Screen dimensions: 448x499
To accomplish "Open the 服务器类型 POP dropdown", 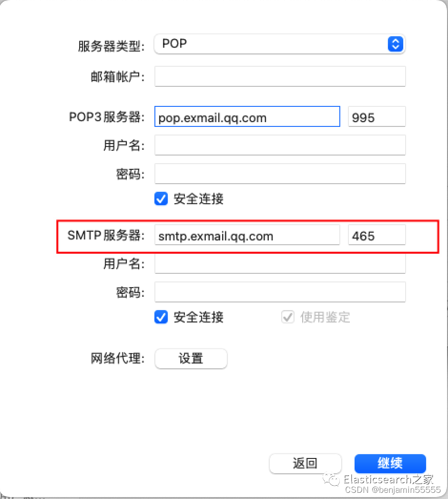I will pyautogui.click(x=280, y=44).
